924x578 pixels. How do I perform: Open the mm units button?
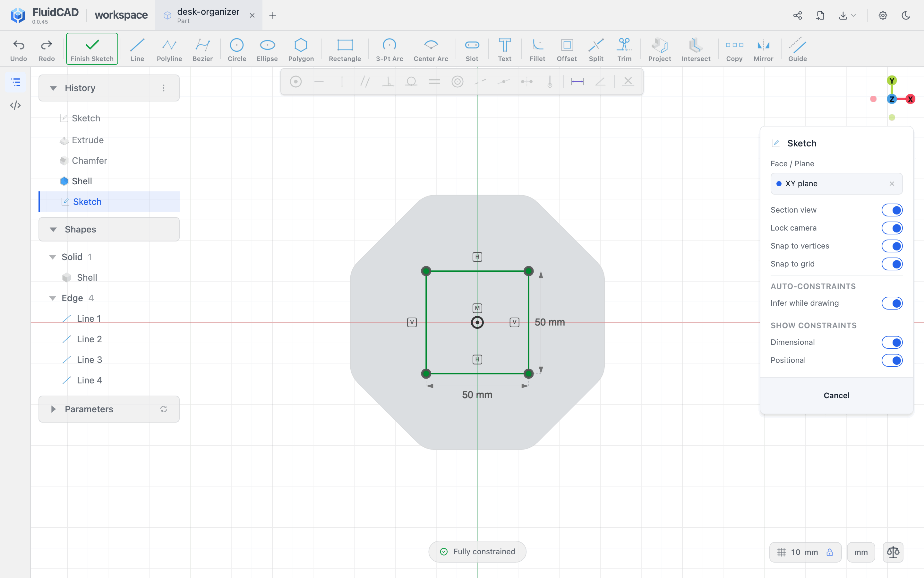click(x=860, y=552)
